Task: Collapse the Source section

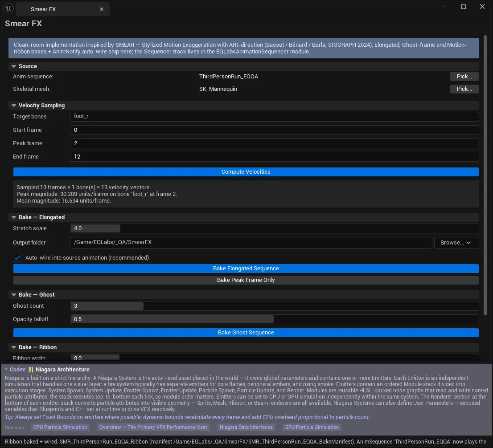Action: pyautogui.click(x=14, y=66)
